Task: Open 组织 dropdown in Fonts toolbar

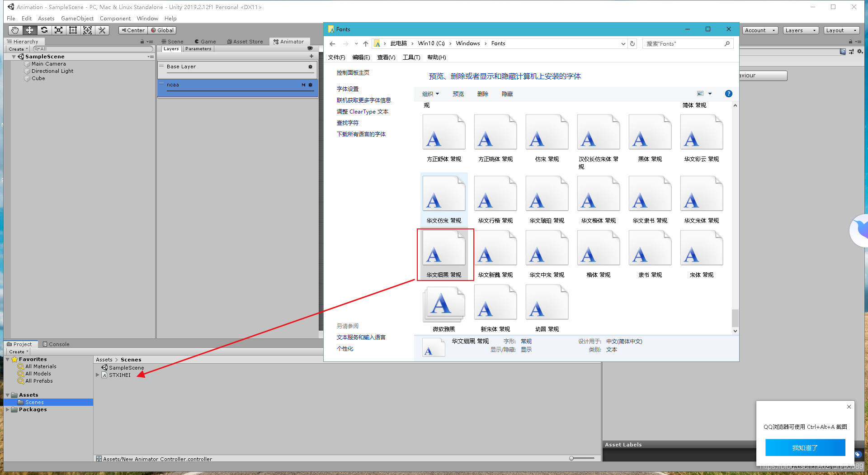Action: (x=430, y=94)
